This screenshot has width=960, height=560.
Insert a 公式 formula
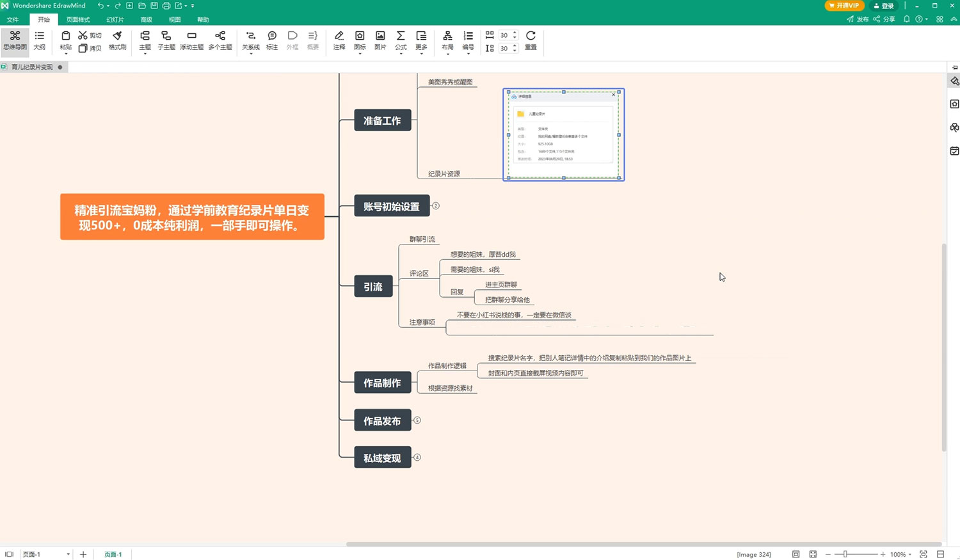401,40
